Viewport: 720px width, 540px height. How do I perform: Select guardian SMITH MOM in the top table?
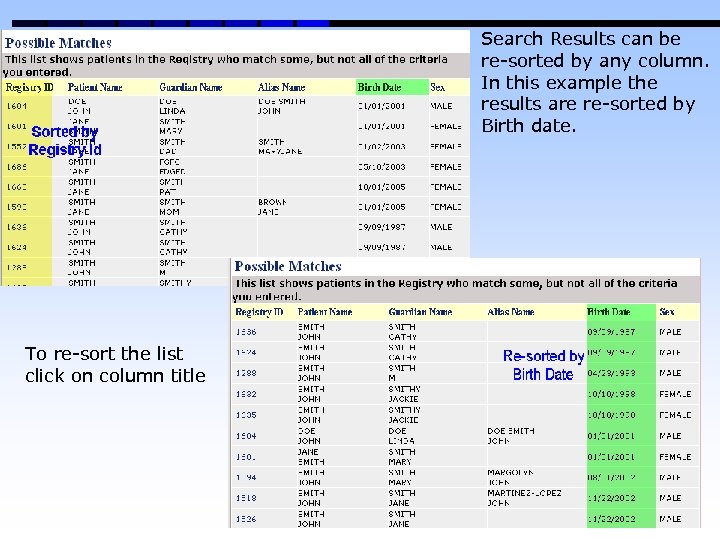[x=172, y=207]
